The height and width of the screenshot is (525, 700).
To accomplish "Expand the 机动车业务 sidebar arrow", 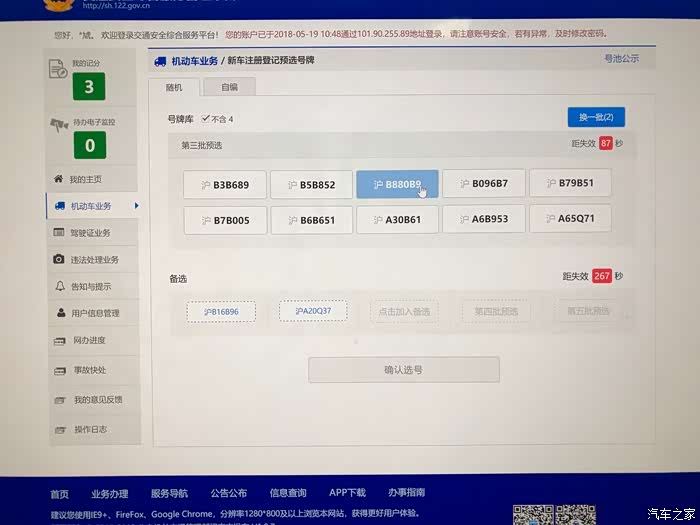I will pyautogui.click(x=136, y=206).
